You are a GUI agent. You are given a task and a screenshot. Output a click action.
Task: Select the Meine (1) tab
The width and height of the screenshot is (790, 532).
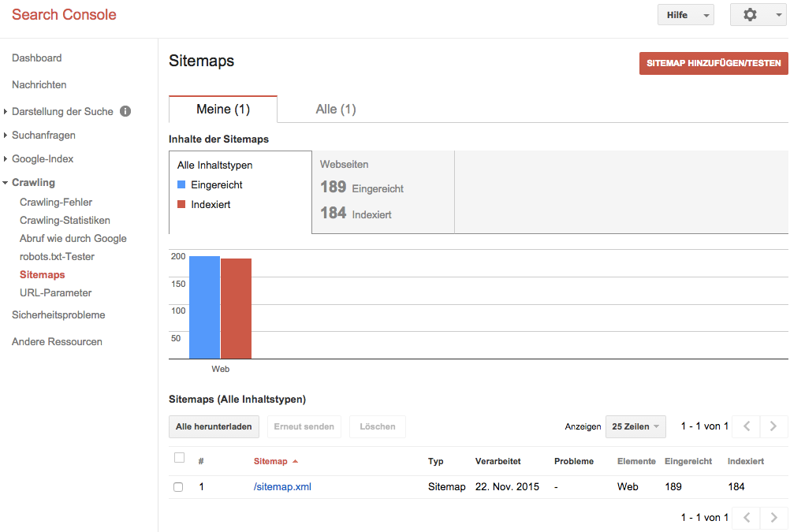tap(222, 110)
